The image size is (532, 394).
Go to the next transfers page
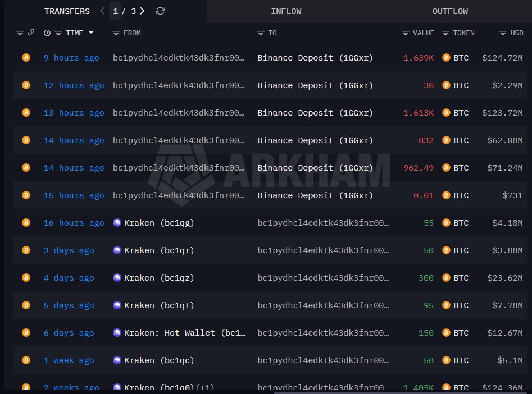[x=143, y=11]
